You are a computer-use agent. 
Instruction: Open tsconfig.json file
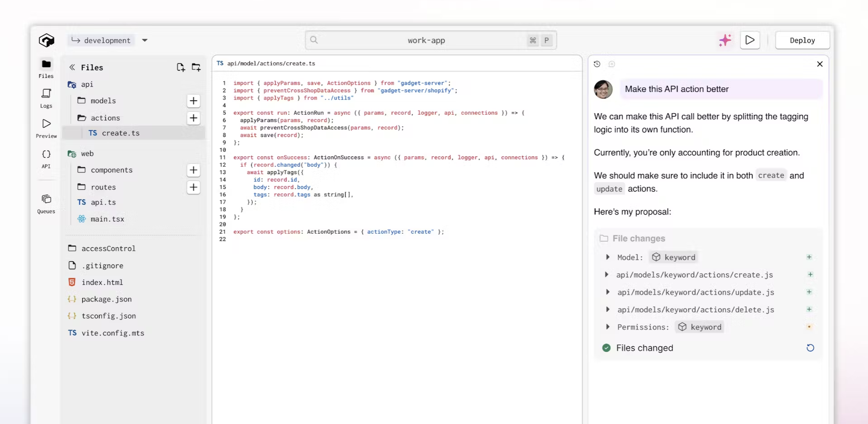point(102,316)
